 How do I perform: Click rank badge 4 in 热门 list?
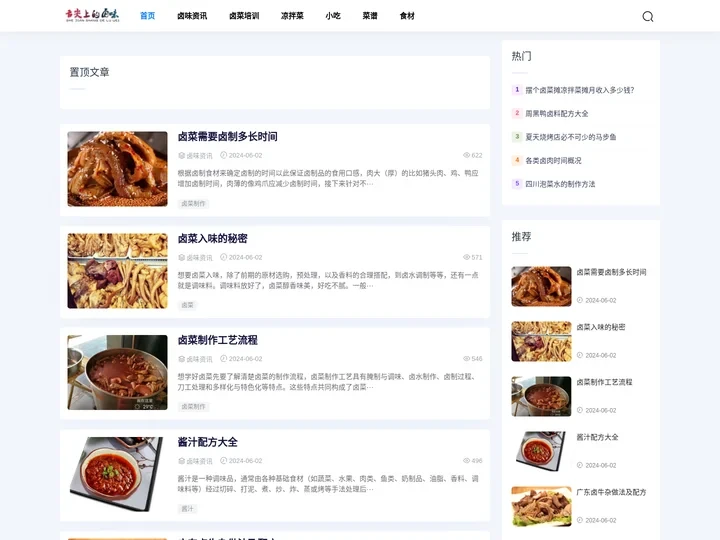coord(517,160)
